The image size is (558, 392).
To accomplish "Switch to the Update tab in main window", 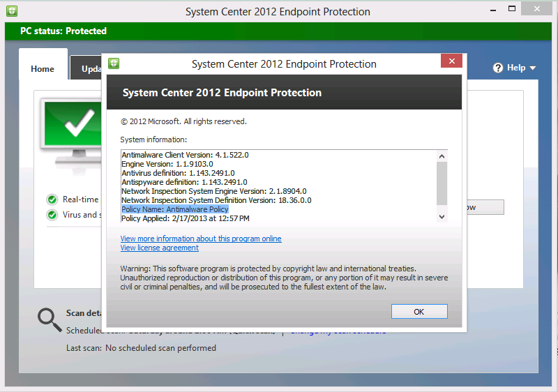I will (86, 68).
